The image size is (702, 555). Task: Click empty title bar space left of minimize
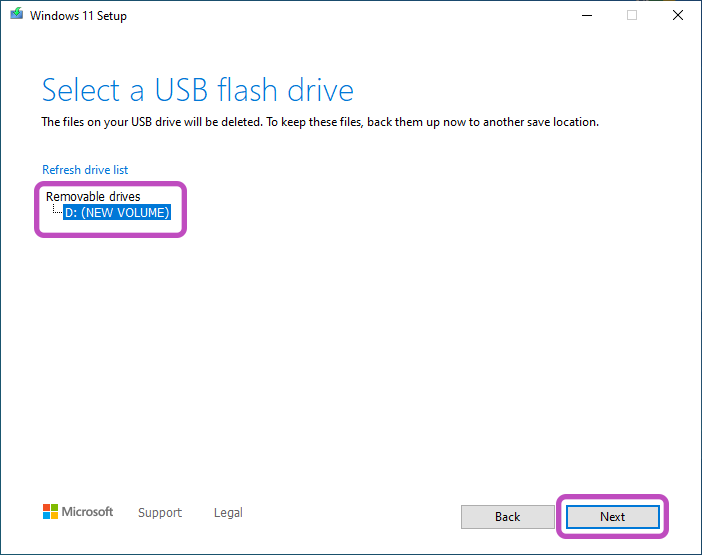pyautogui.click(x=349, y=16)
